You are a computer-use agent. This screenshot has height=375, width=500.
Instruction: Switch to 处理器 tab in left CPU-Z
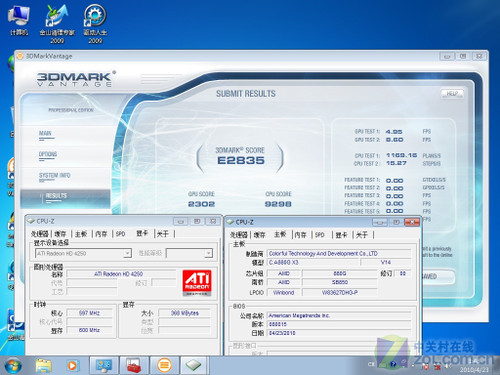click(x=39, y=234)
